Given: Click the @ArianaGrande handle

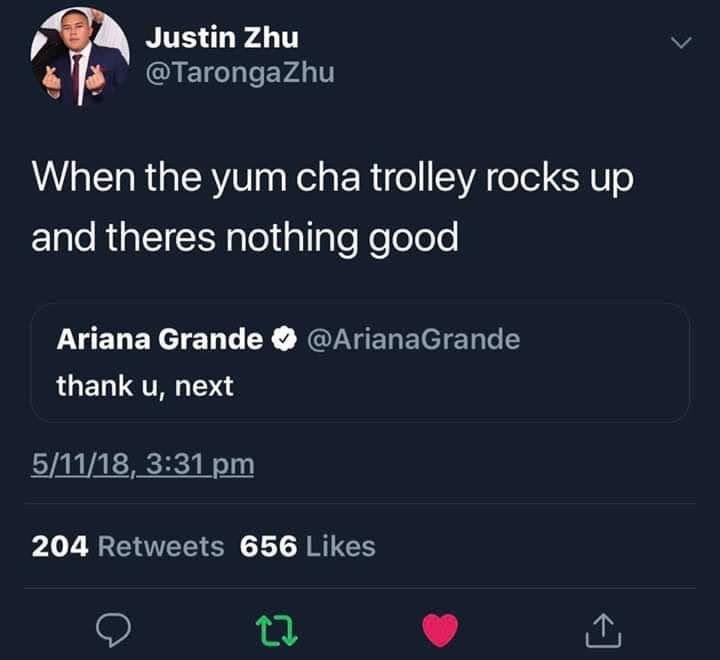Looking at the screenshot, I should (x=413, y=339).
